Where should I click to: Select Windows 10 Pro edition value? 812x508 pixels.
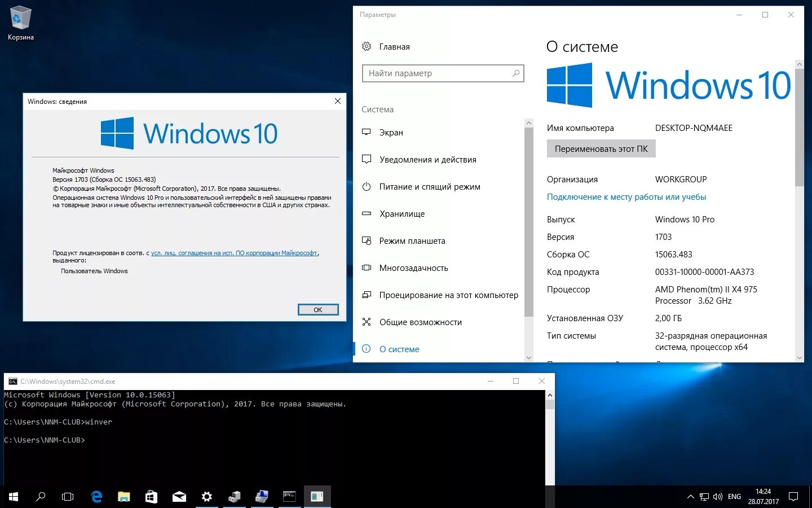(x=685, y=220)
